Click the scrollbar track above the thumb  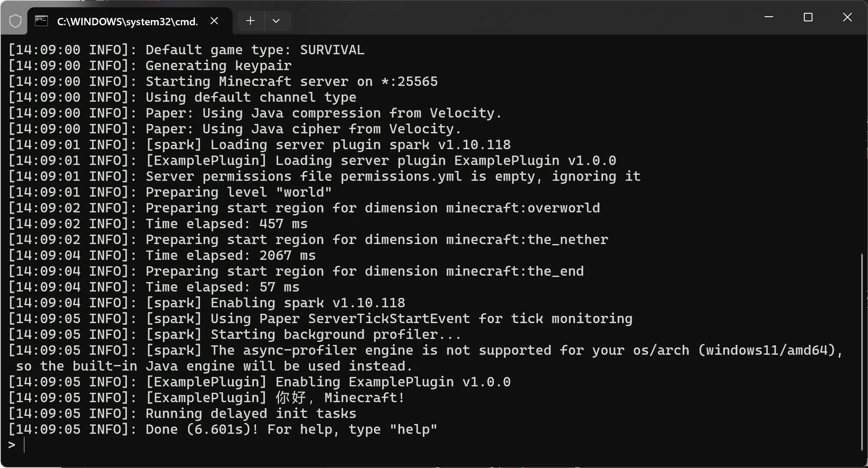click(x=862, y=145)
